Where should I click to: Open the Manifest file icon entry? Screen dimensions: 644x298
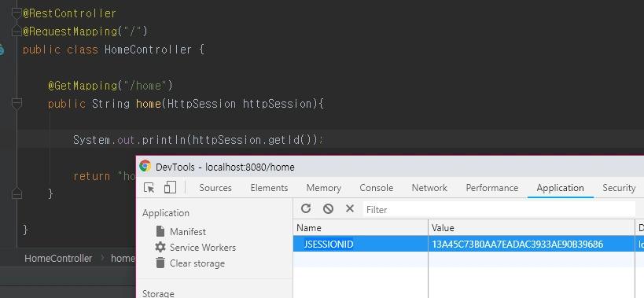[x=160, y=231]
